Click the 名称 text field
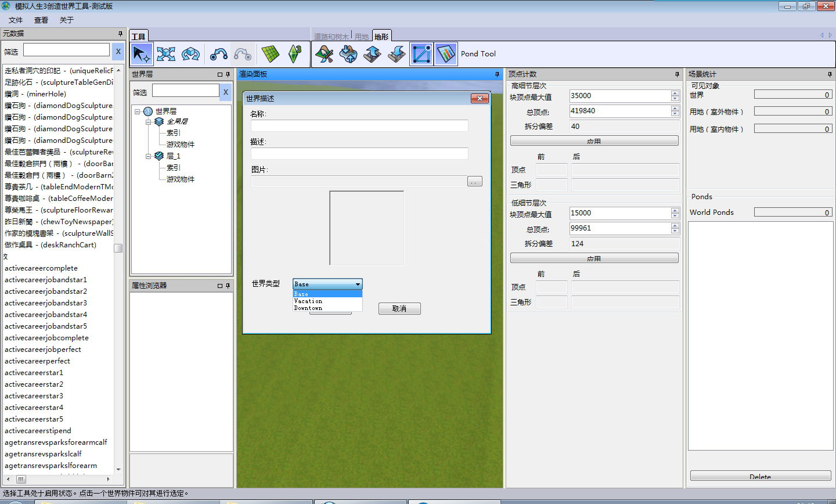The image size is (836, 504). [359, 125]
